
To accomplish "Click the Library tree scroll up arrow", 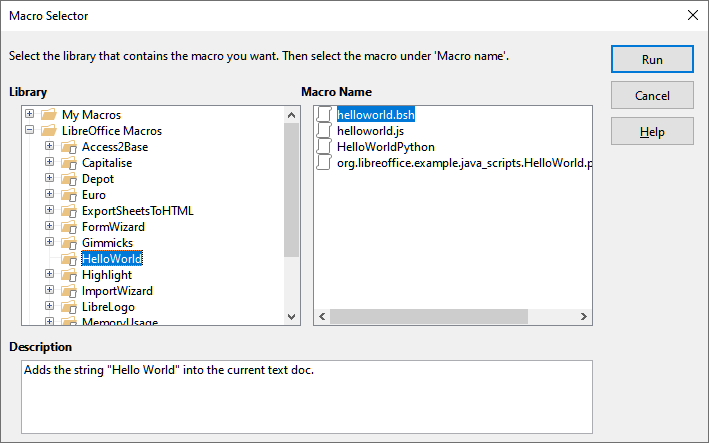I will pyautogui.click(x=291, y=115).
